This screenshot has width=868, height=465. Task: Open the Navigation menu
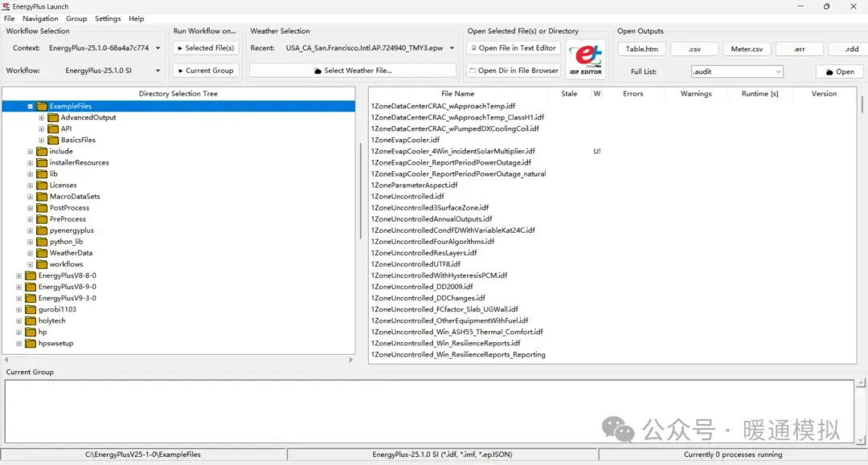tap(40, 18)
